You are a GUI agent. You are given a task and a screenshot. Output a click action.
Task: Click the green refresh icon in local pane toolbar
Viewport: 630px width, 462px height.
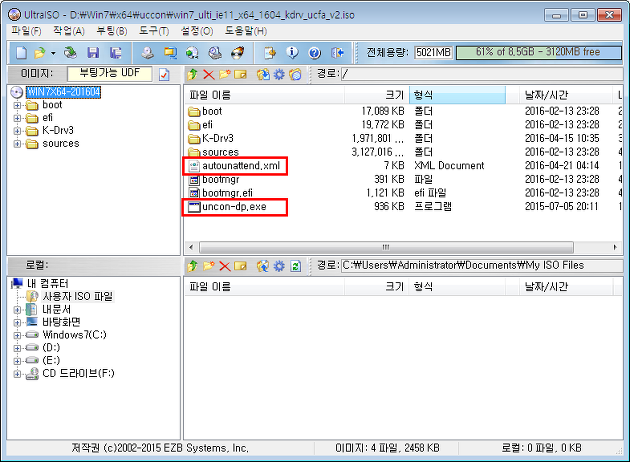296,266
